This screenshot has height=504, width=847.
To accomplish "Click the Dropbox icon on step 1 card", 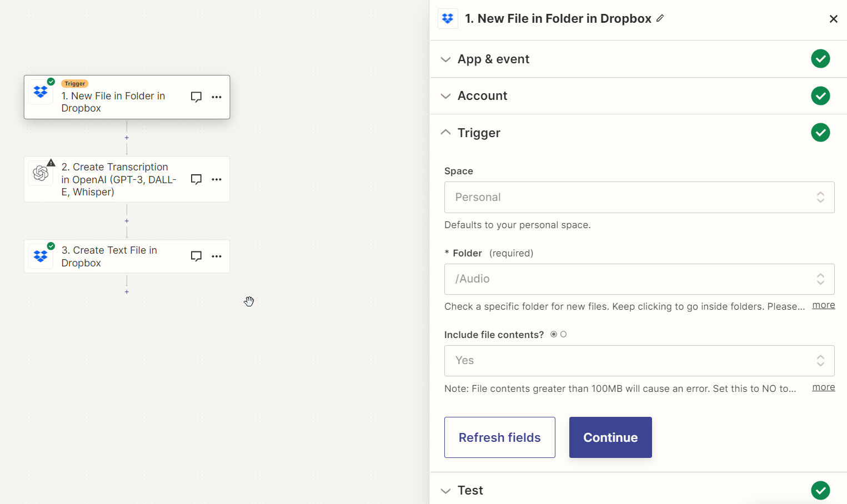I will point(41,92).
